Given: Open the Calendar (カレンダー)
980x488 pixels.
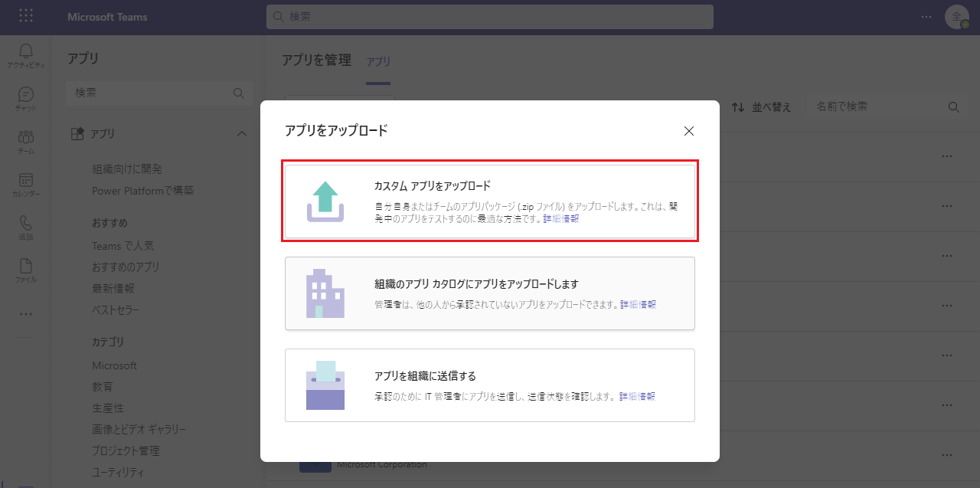Looking at the screenshot, I should (x=26, y=185).
